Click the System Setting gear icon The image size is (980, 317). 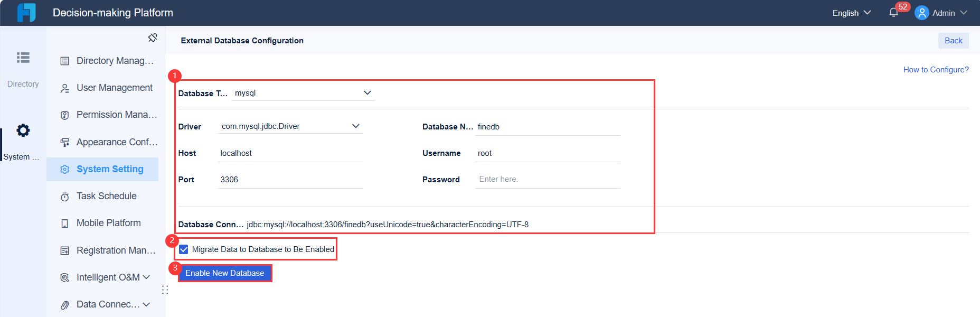tap(64, 170)
